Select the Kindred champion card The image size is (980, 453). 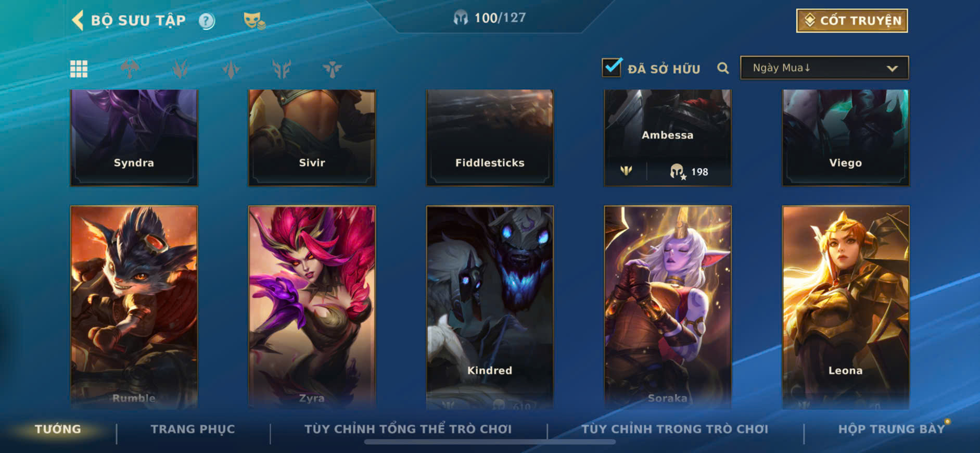point(490,307)
